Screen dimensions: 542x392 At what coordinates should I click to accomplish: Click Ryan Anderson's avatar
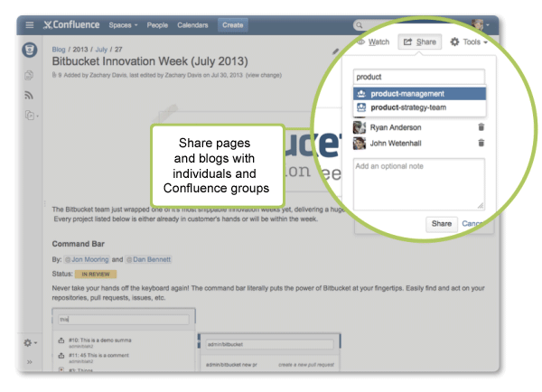pos(360,127)
